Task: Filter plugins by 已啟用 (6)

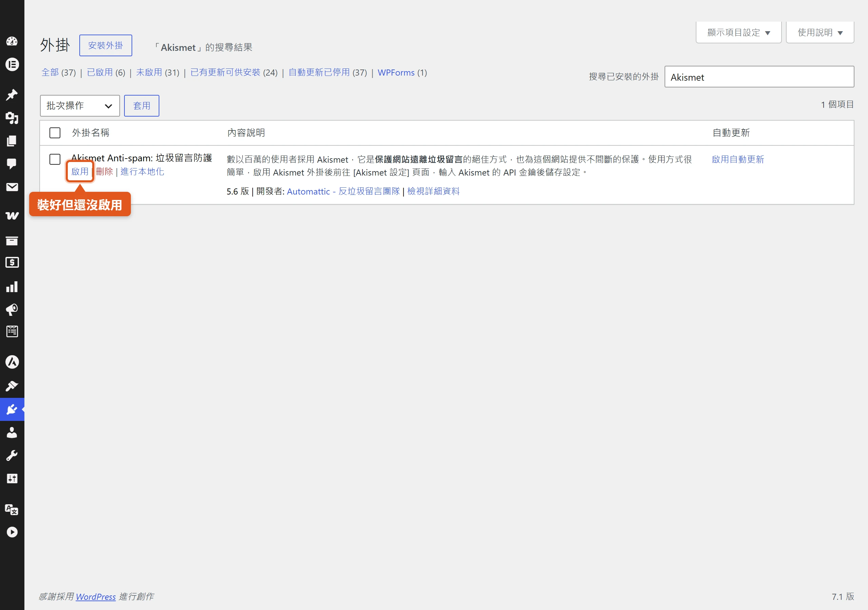Action: [x=106, y=73]
